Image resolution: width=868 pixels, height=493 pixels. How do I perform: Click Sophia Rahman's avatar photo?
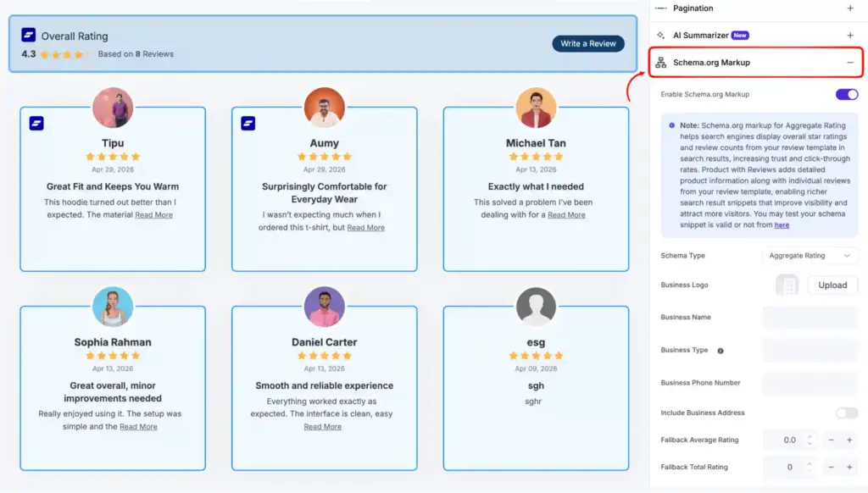coord(113,307)
